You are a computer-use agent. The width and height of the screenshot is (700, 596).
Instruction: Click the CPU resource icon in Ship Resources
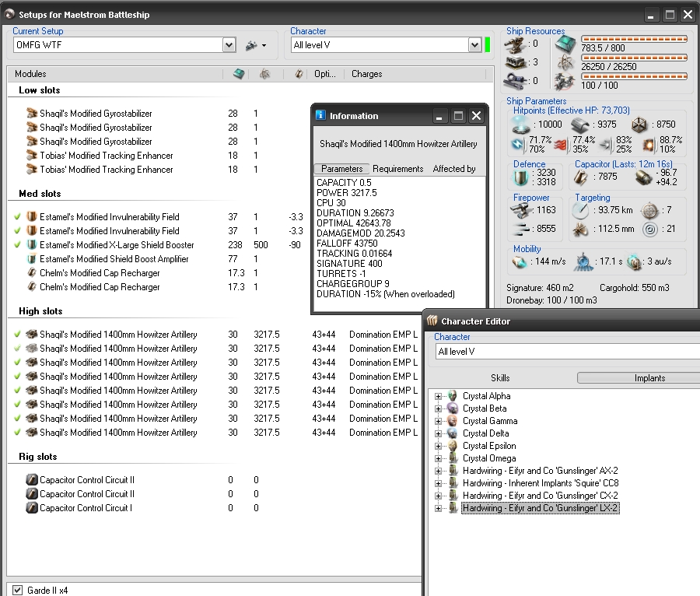[x=565, y=44]
